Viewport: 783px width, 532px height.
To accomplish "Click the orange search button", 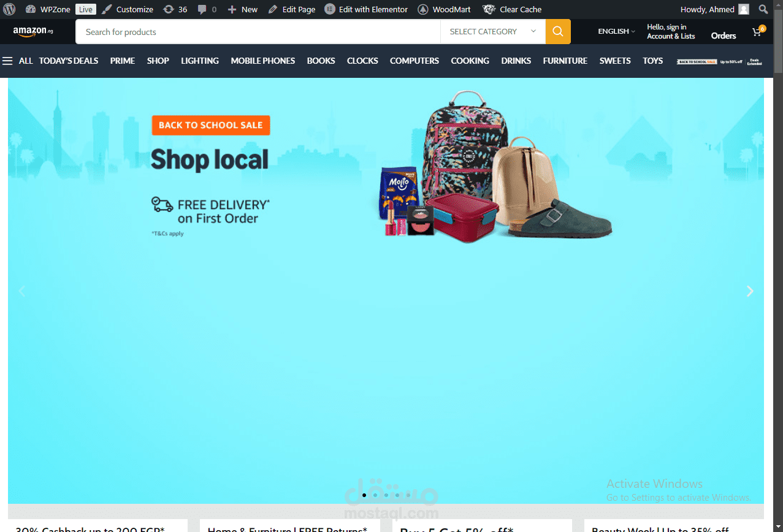I will 558,31.
